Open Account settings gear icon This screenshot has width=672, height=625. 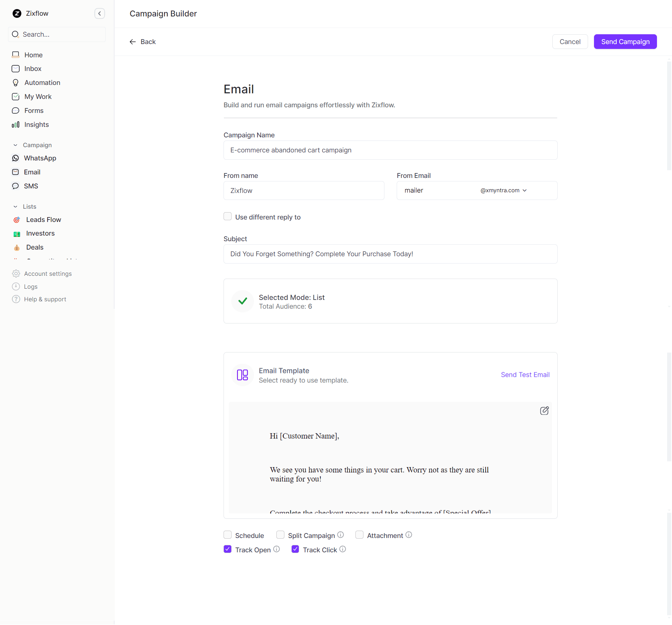[16, 274]
